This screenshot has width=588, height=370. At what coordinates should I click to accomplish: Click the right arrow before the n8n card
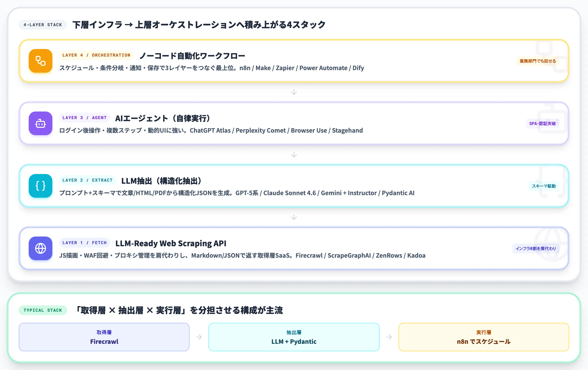point(389,337)
